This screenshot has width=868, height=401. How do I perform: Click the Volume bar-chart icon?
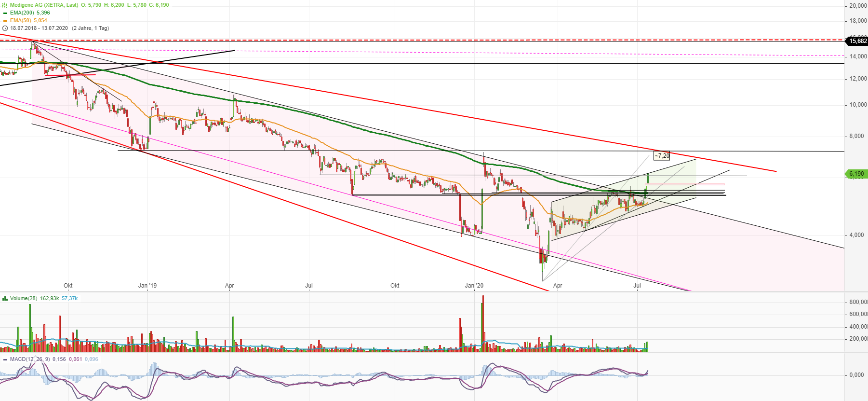click(x=5, y=298)
